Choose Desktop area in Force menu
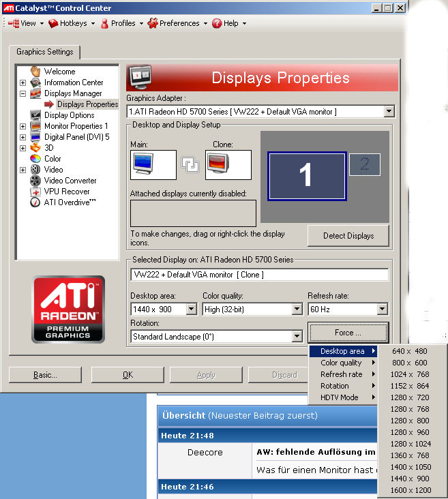This screenshot has height=499, width=448. click(343, 351)
